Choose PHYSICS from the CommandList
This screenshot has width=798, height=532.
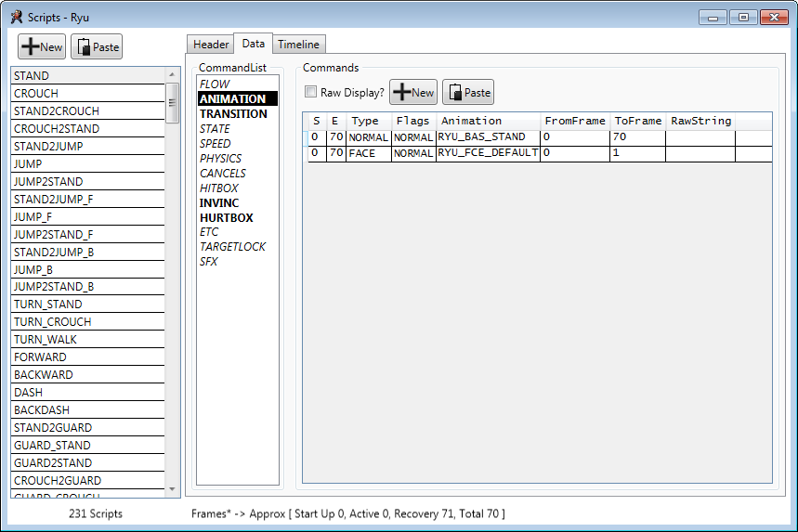click(x=220, y=159)
